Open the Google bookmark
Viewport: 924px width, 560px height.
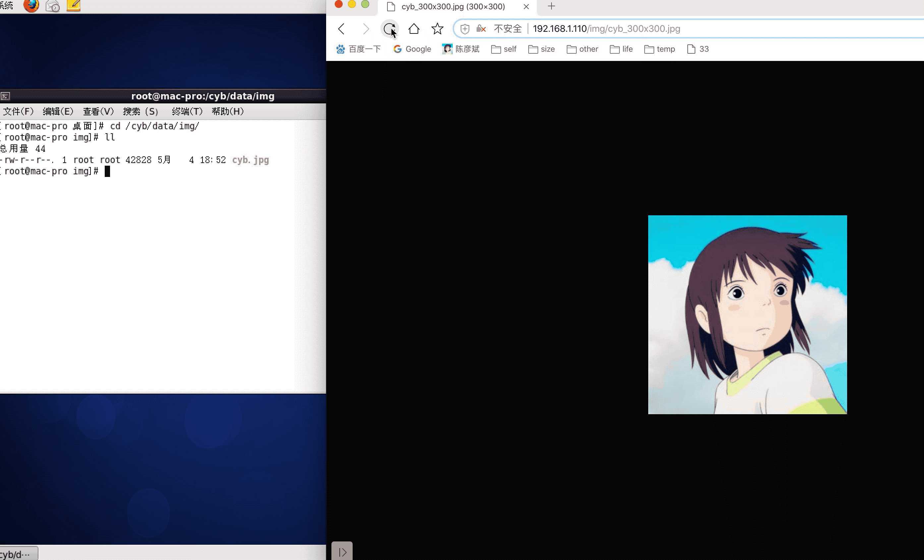(412, 49)
